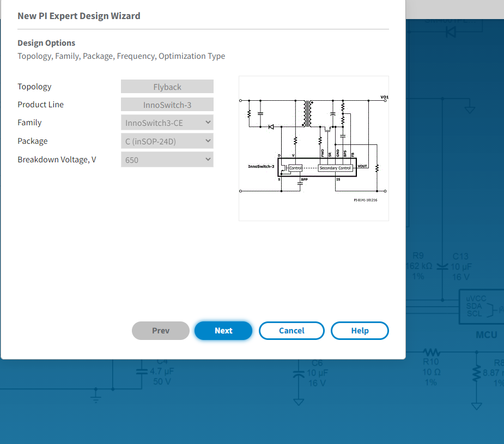Click the InnoSwitch-3 product line field
The width and height of the screenshot is (504, 444).
pos(167,105)
